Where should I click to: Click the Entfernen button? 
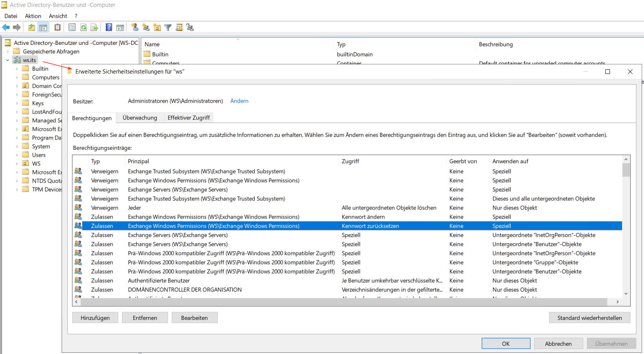click(x=145, y=318)
